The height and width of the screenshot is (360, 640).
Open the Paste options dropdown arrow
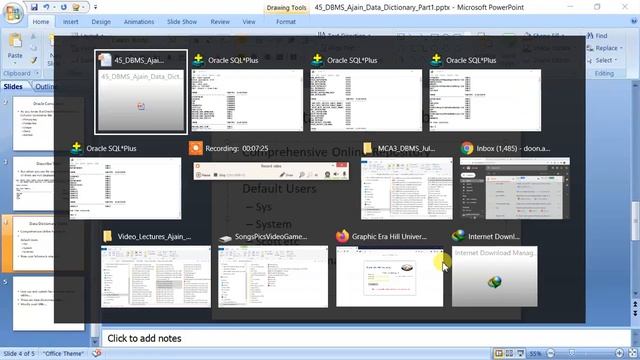point(15,62)
